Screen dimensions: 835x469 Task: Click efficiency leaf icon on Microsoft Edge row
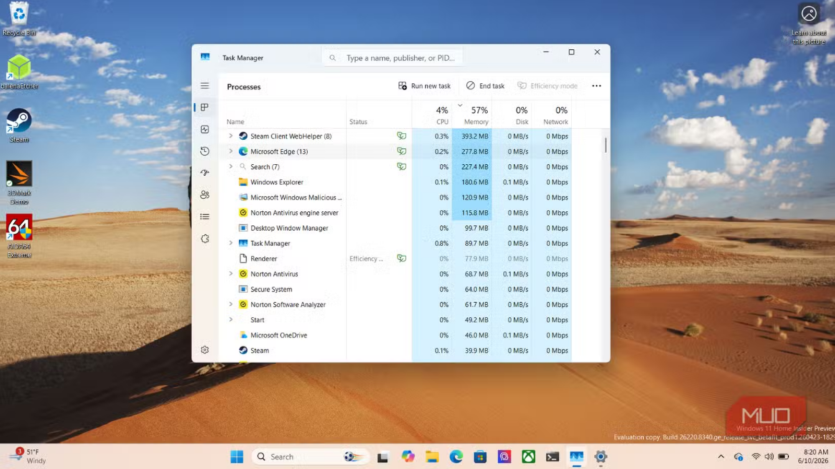402,152
